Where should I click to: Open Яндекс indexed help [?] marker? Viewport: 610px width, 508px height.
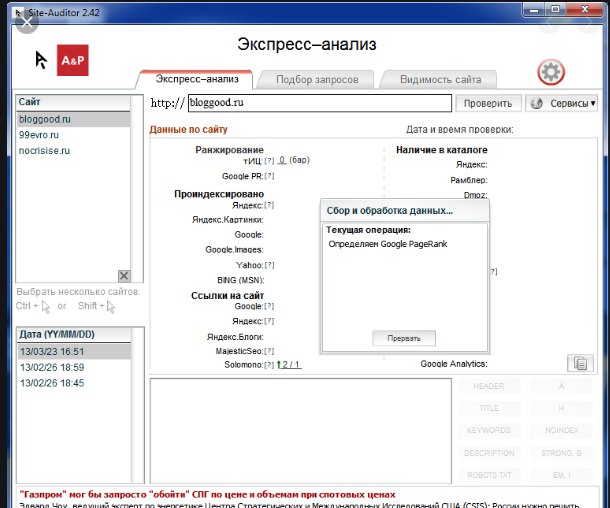[x=270, y=205]
